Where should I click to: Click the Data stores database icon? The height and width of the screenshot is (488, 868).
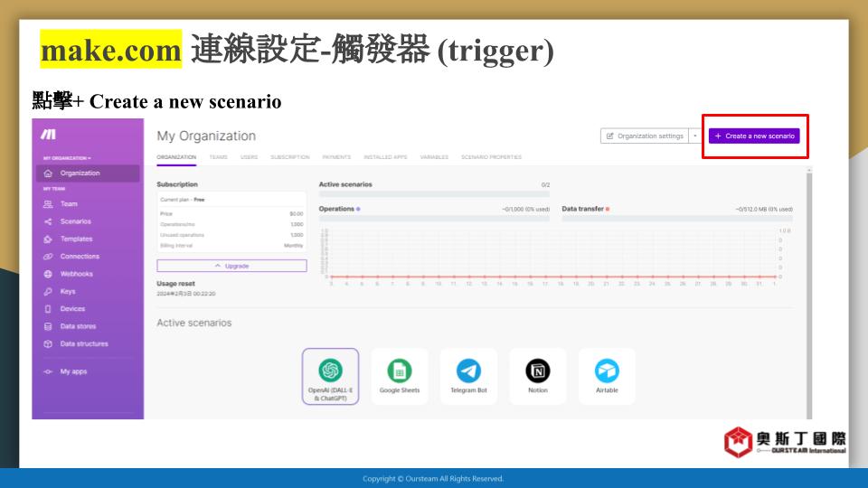point(48,326)
